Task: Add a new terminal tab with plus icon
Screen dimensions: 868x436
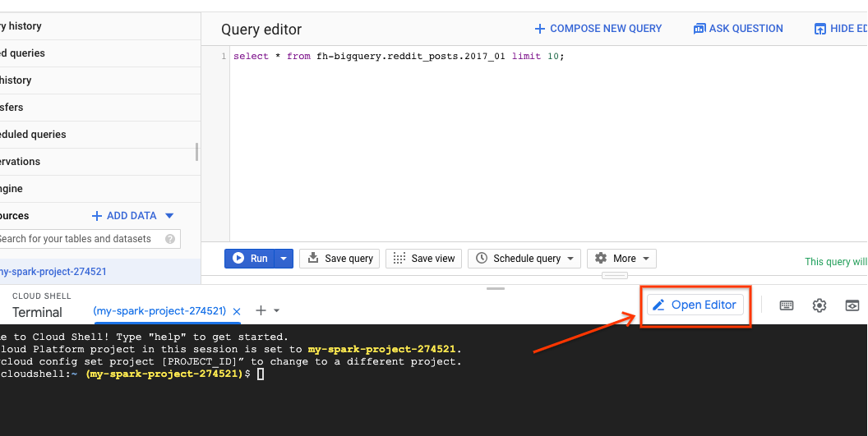Action: click(261, 310)
